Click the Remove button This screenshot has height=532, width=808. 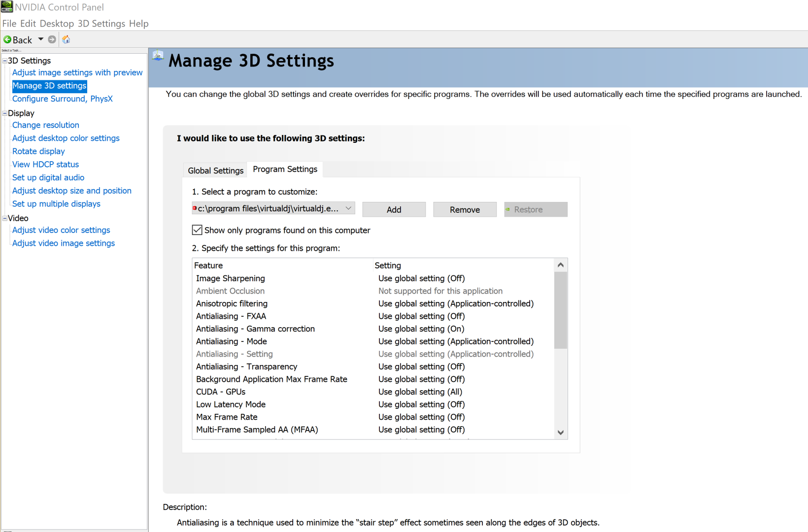[465, 209]
